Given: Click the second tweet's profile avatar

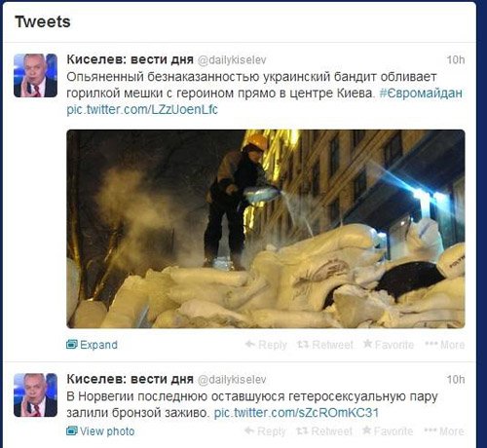Looking at the screenshot, I should pos(35,395).
